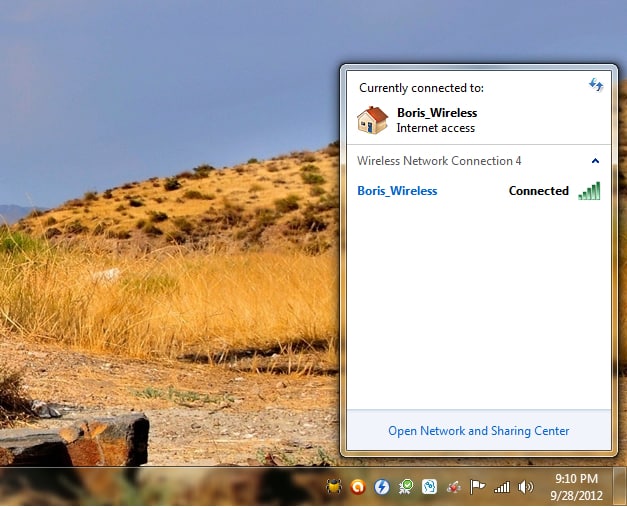Click the Wireless Network Connection 4 header
This screenshot has height=508, width=627.
pyautogui.click(x=439, y=161)
